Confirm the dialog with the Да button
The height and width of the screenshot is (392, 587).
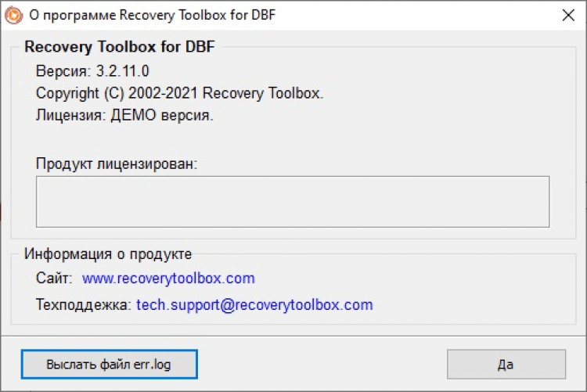tap(506, 365)
